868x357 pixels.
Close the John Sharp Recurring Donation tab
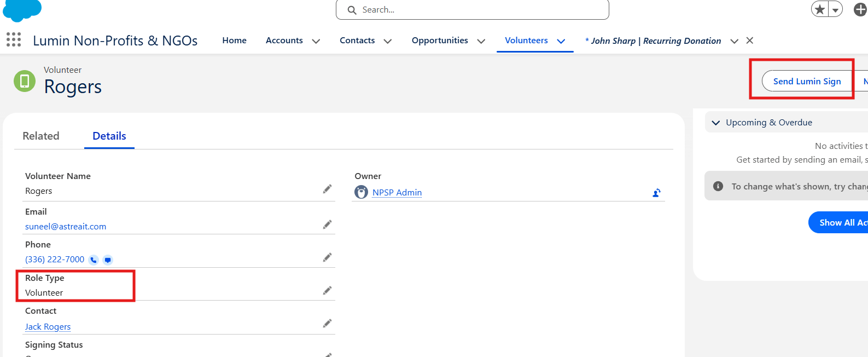[750, 41]
